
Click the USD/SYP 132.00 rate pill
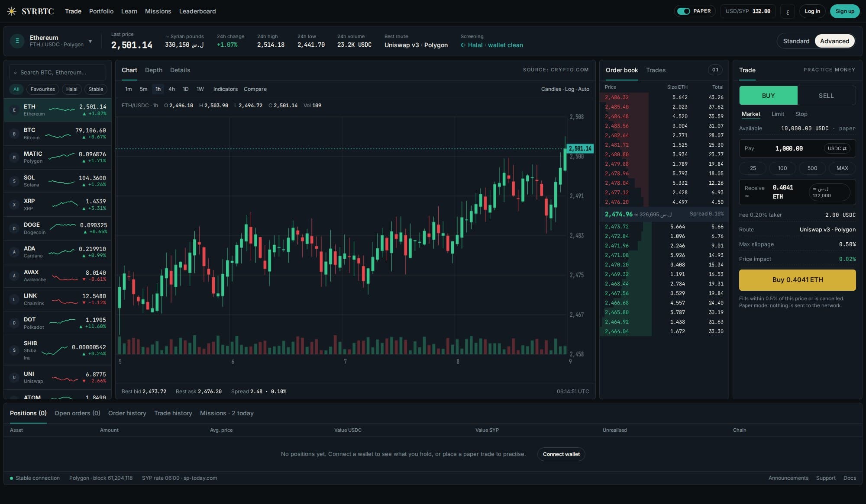748,11
